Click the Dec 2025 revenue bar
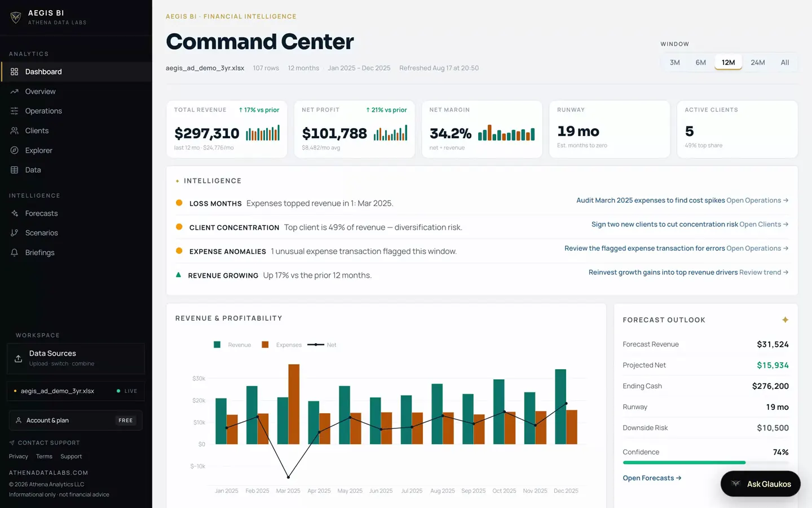This screenshot has height=508, width=812. 561,406
